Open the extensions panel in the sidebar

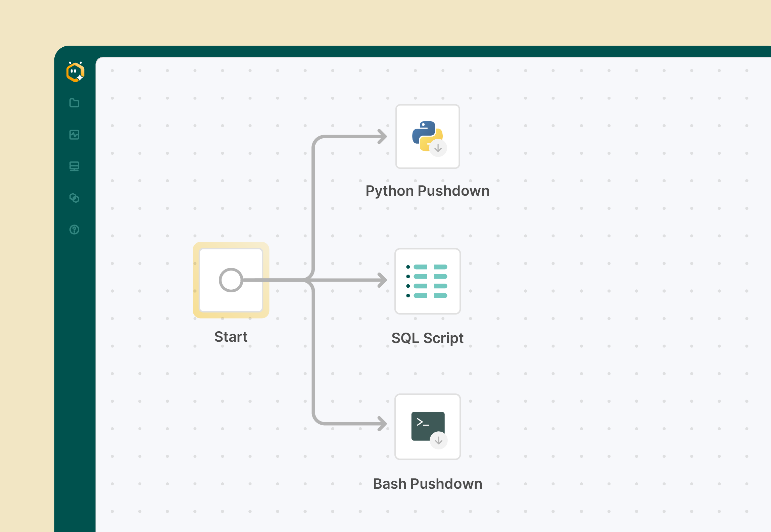(74, 198)
